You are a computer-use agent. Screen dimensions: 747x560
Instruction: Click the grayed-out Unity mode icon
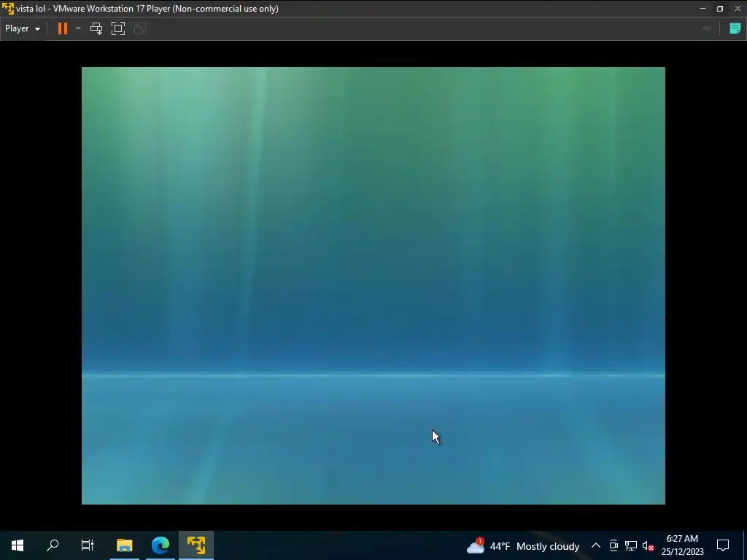pyautogui.click(x=140, y=28)
